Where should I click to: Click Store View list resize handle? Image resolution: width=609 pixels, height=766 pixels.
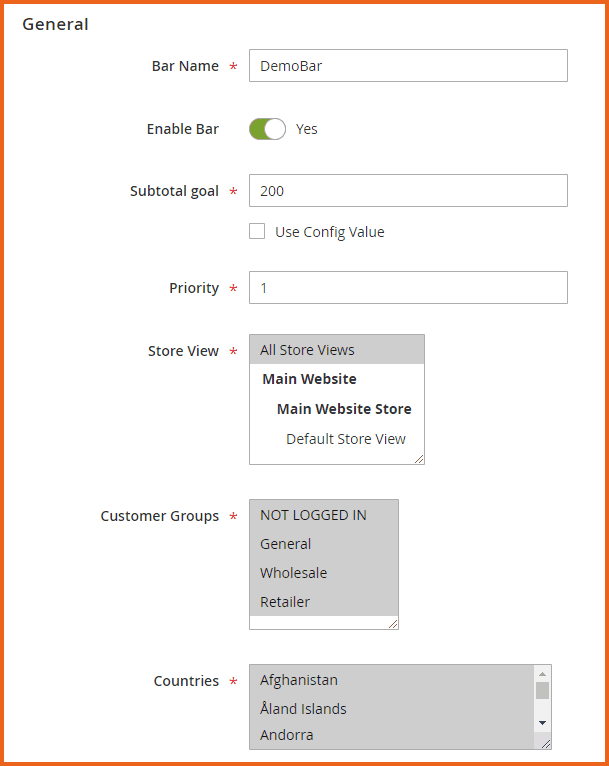click(419, 459)
